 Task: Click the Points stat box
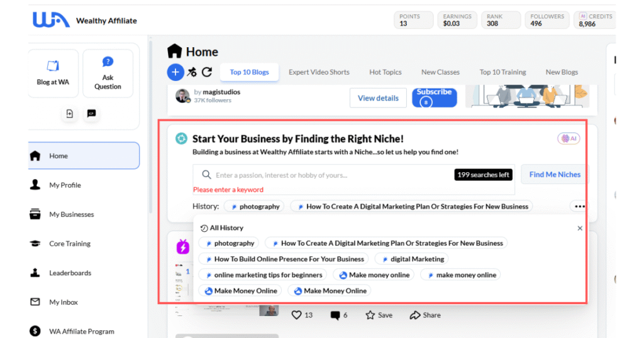[414, 19]
